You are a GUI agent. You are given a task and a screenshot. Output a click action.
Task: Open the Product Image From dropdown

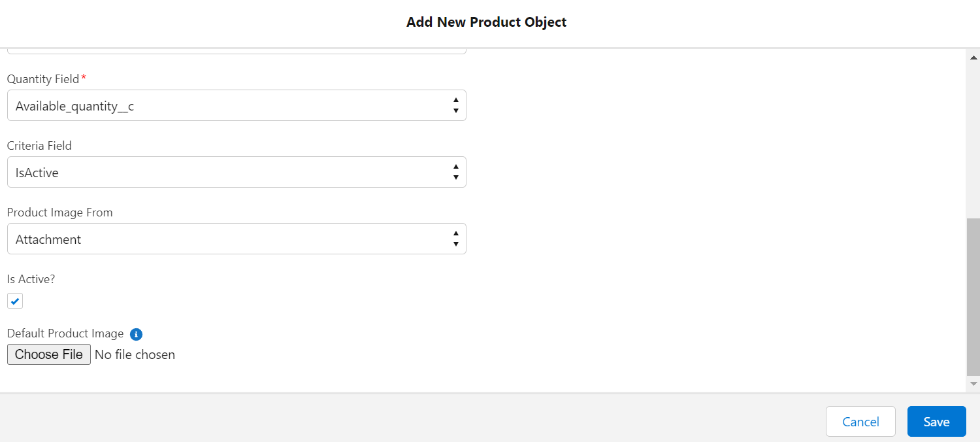coord(237,239)
